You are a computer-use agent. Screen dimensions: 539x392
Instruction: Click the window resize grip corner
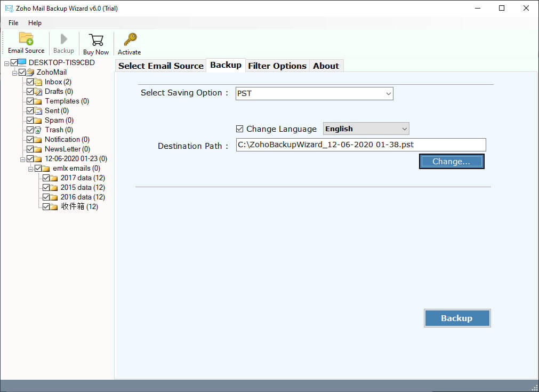[535, 388]
